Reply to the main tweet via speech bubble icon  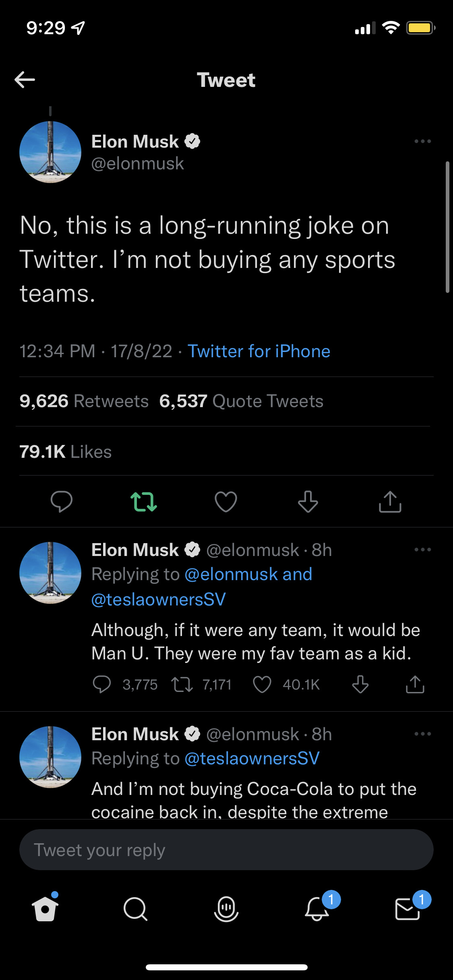click(x=61, y=502)
